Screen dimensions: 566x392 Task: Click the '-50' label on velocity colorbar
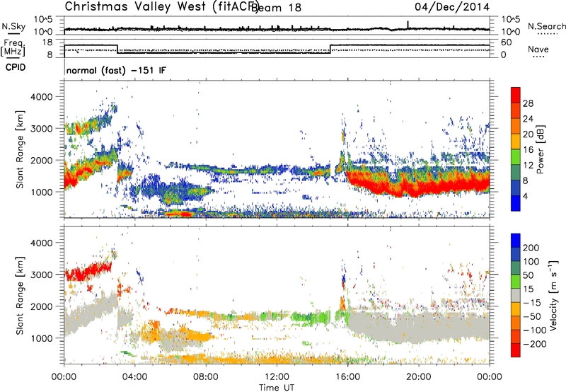(532, 316)
